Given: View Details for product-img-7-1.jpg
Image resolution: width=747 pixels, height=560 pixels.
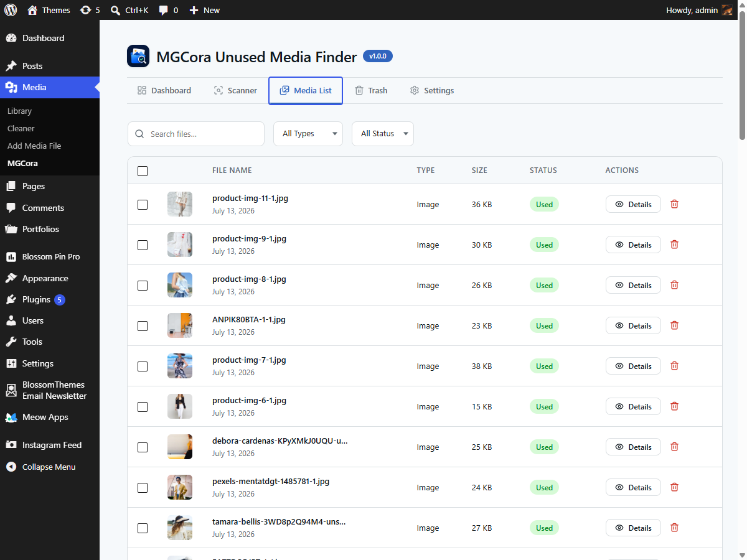Looking at the screenshot, I should (x=633, y=366).
